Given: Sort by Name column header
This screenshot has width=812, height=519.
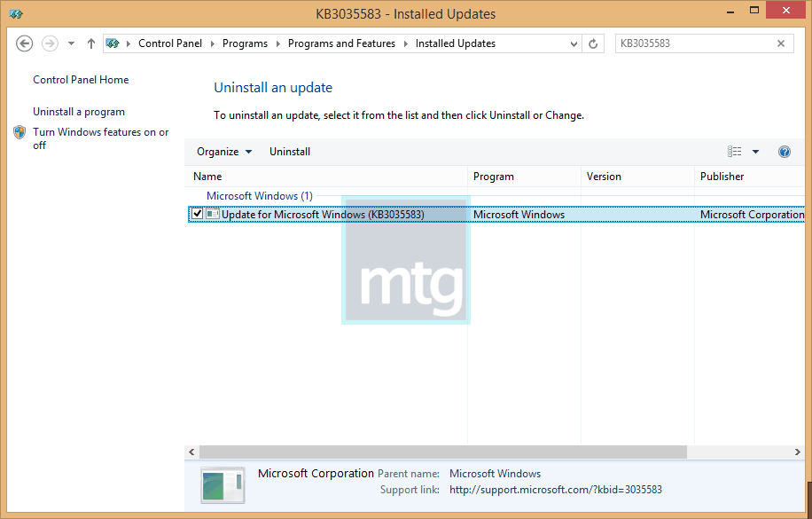Looking at the screenshot, I should coord(326,177).
